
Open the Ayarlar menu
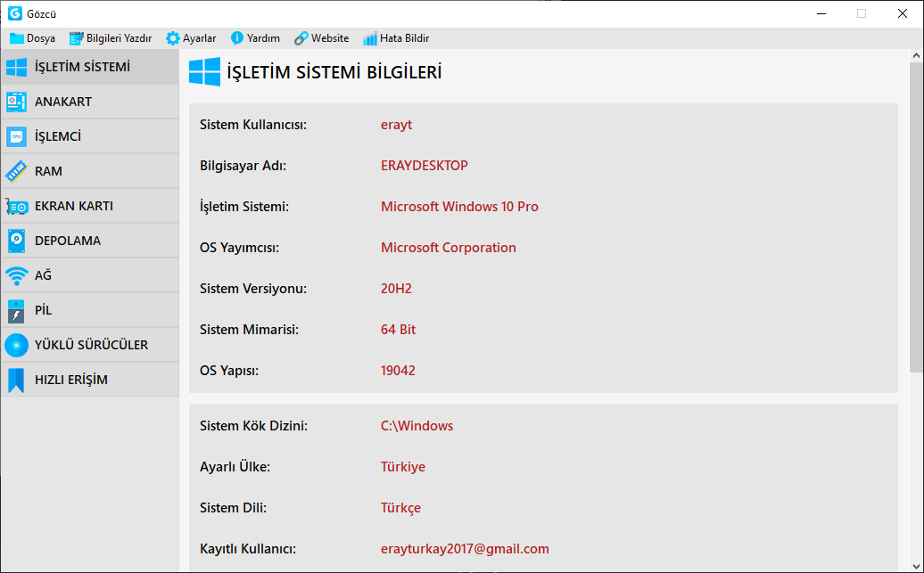tap(190, 38)
